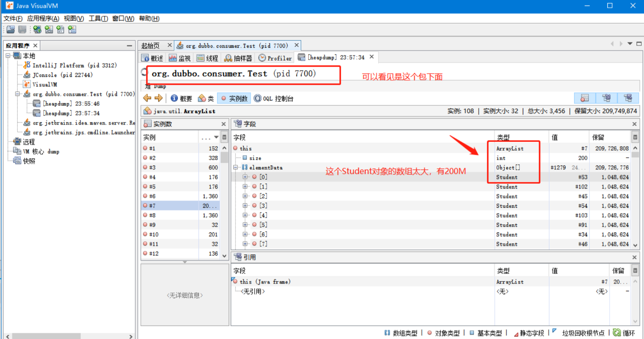This screenshot has height=339, width=644.
Task: Open the 帮助(H) menu
Action: 149,18
